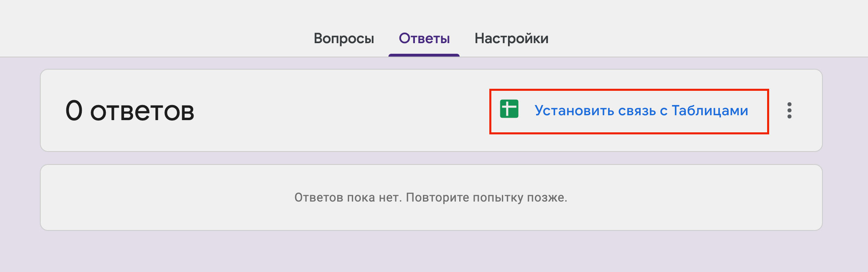Image resolution: width=868 pixels, height=272 pixels.
Task: Go to the questions tab labeled Вопросы
Action: point(344,38)
